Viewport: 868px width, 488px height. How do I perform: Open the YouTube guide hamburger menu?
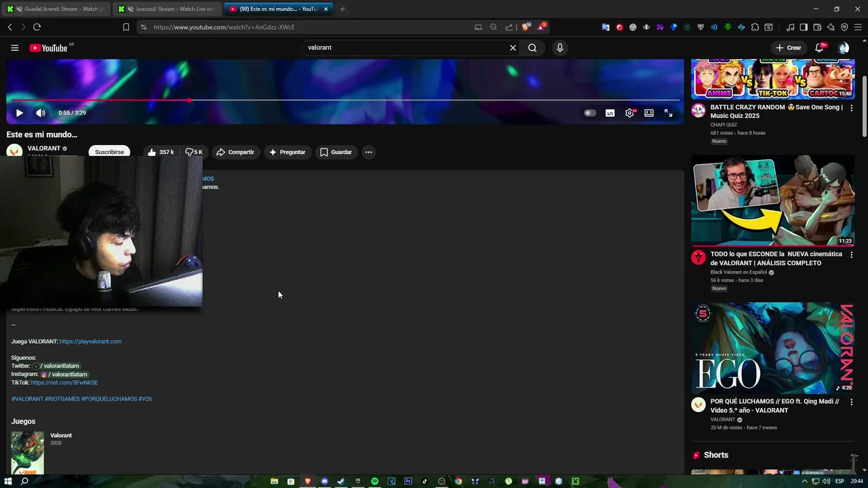[x=14, y=47]
